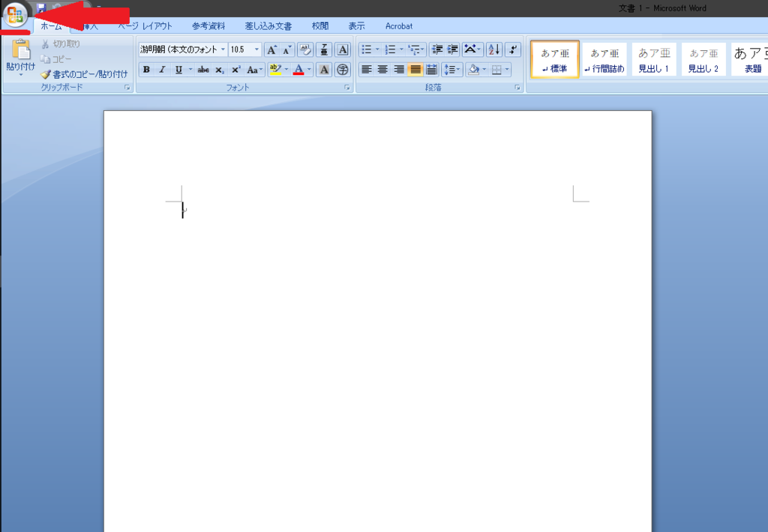768x532 pixels.
Task: Toggle strikethrough abc formatting
Action: [203, 70]
